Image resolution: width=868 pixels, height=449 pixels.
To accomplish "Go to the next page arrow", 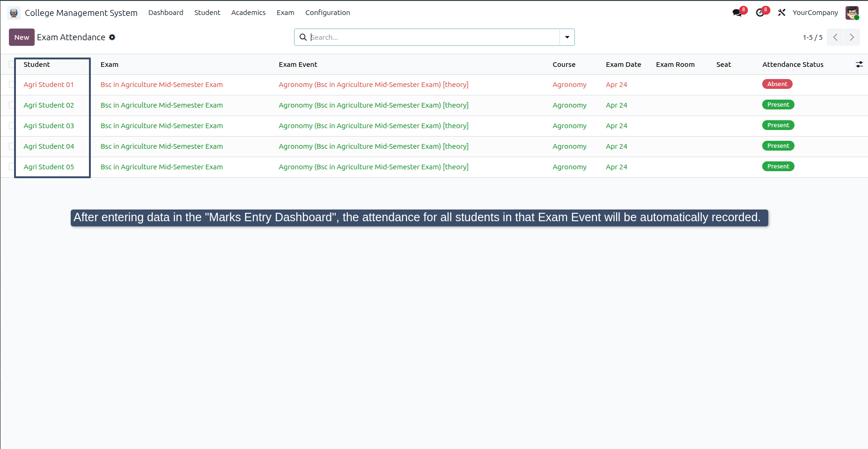I will tap(852, 37).
